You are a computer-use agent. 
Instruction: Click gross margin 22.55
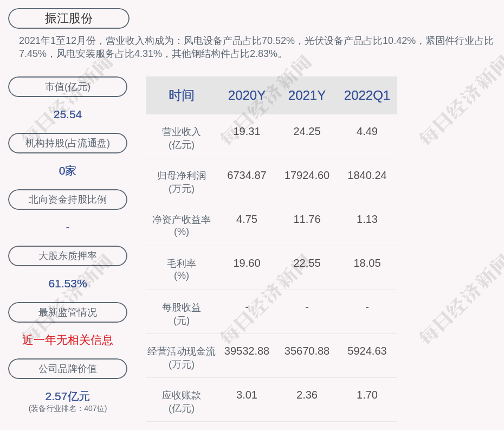click(x=307, y=263)
